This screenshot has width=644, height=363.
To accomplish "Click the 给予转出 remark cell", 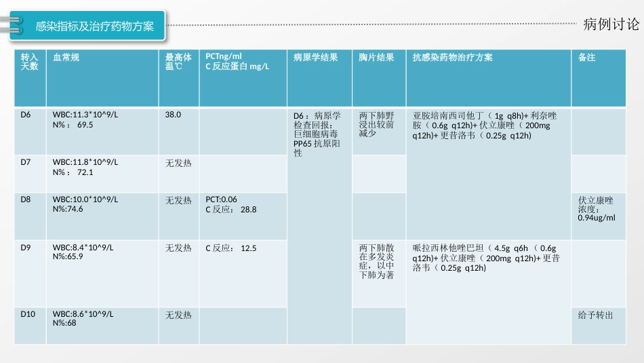I will (x=599, y=326).
